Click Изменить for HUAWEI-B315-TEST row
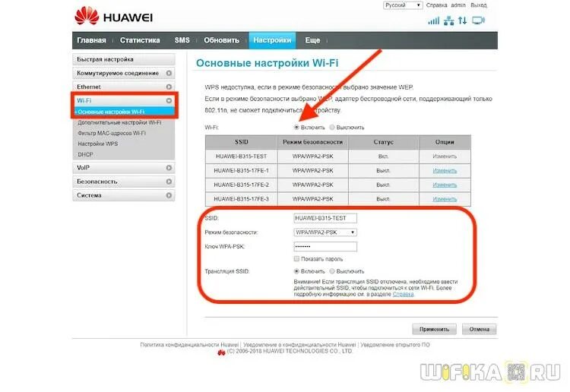 445,156
